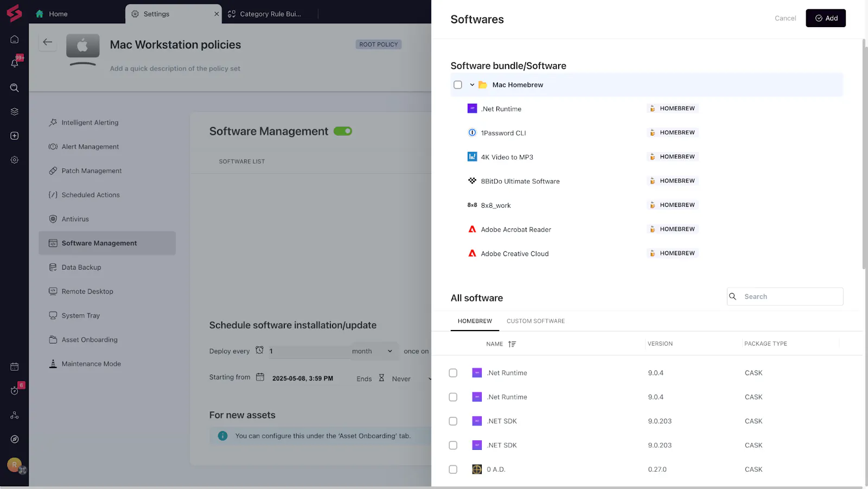This screenshot has height=489, width=868.
Task: Collapse the Mac Homebrew bundle chevron
Action: [x=472, y=85]
